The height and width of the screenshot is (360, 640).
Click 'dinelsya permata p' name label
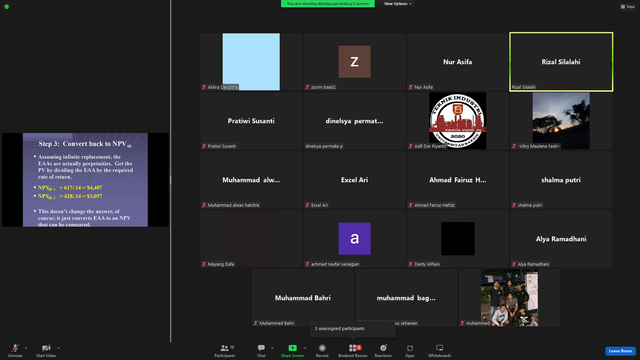[324, 146]
